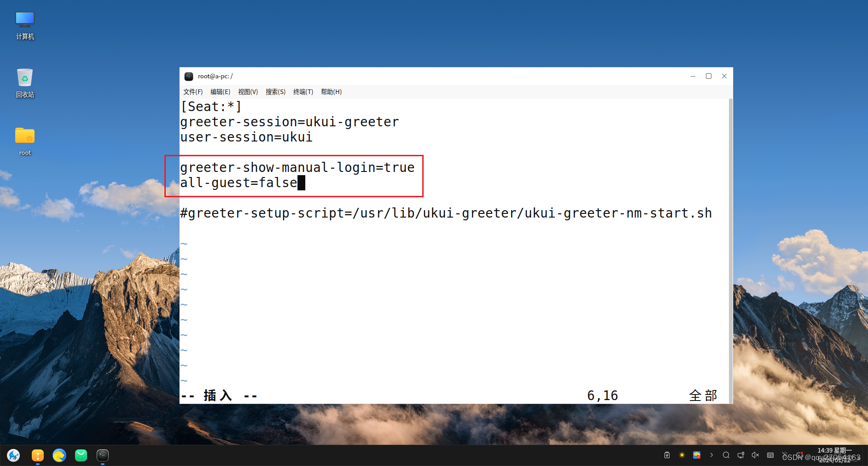Click the #greeter-setup-script comment line

(x=446, y=213)
